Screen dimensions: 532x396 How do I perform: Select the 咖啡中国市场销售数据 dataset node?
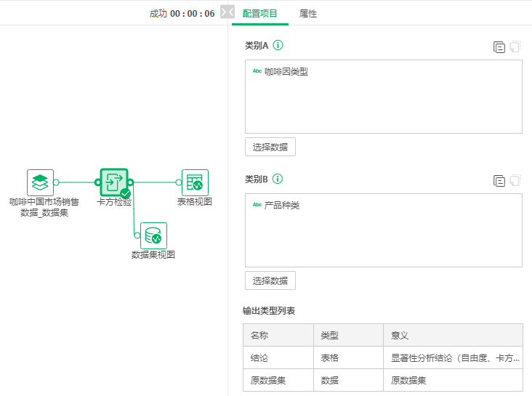pos(41,182)
